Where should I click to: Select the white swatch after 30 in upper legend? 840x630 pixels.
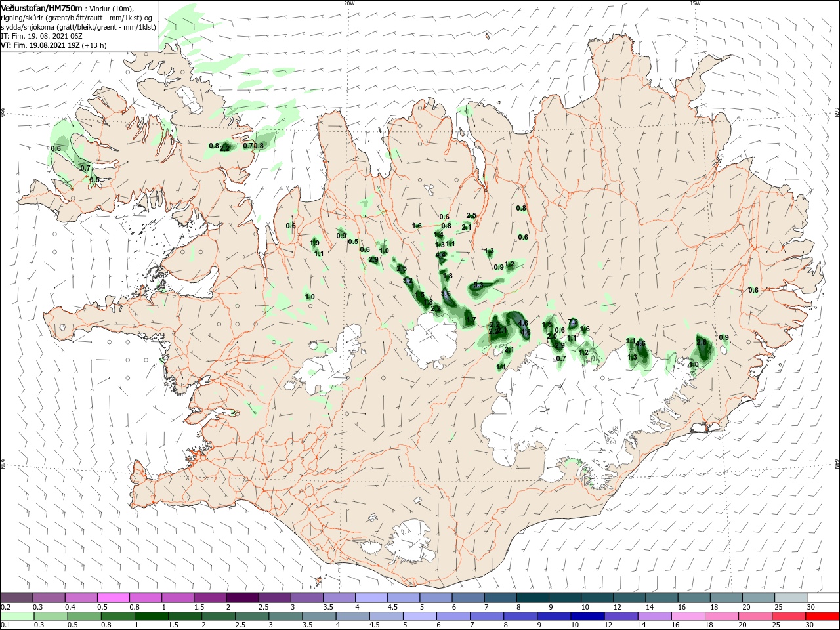tap(822, 598)
